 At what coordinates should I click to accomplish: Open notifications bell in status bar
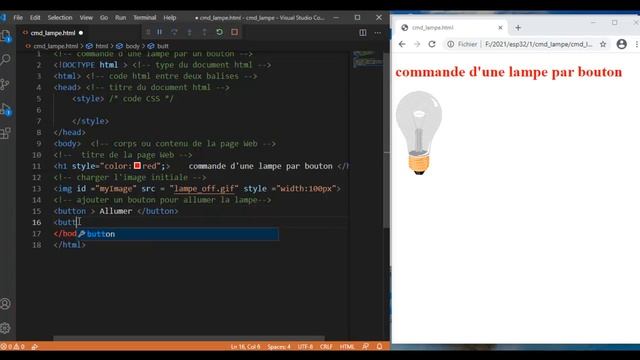coord(380,347)
